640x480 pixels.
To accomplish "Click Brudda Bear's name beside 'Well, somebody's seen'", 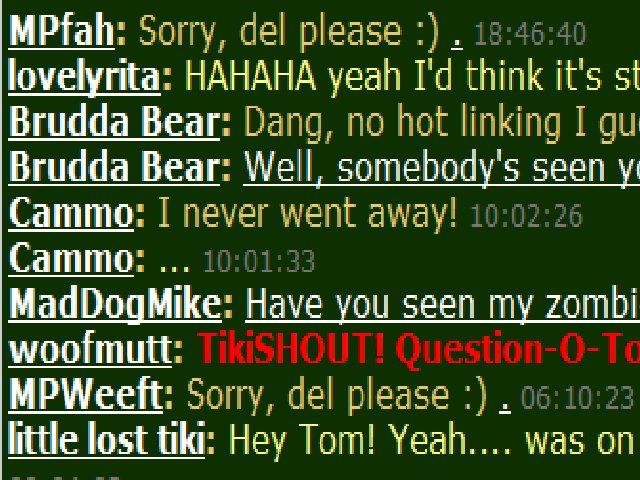I will pos(114,167).
